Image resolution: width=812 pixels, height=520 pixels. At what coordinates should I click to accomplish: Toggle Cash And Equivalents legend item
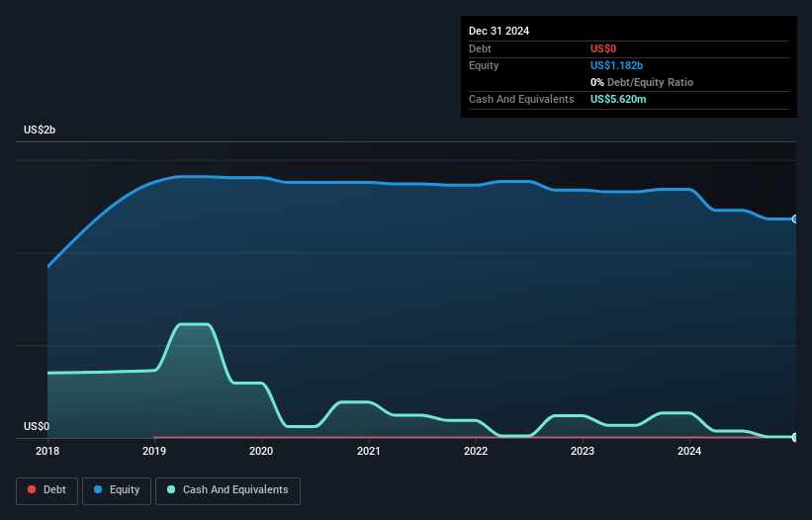(x=226, y=489)
